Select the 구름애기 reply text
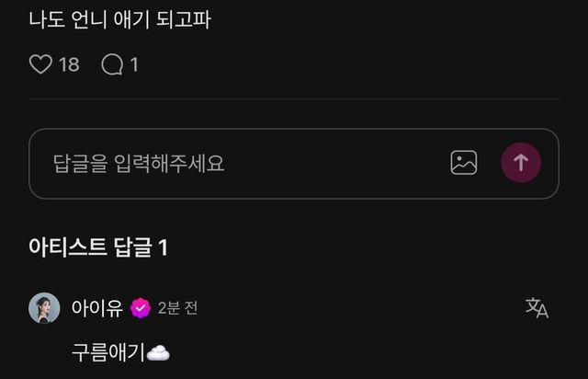Viewport: 588px width, 379px height. pos(108,352)
